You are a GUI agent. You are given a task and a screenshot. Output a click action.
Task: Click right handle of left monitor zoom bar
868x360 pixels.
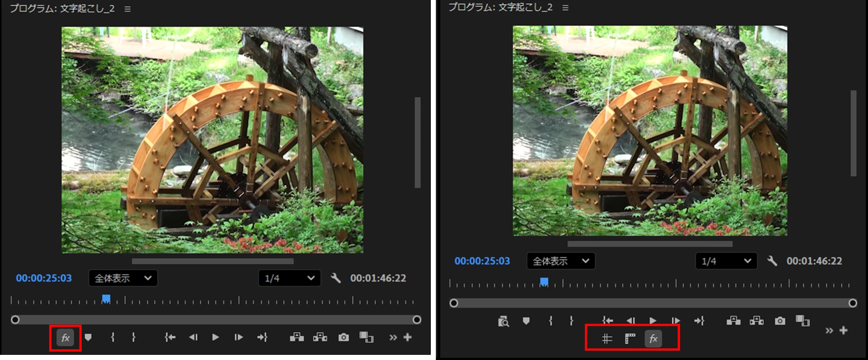[x=417, y=320]
